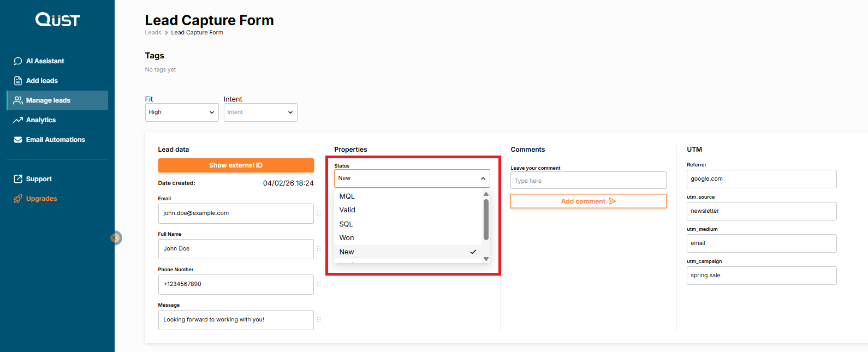Click the Add leads document icon
The height and width of the screenshot is (352, 868).
pos(18,81)
